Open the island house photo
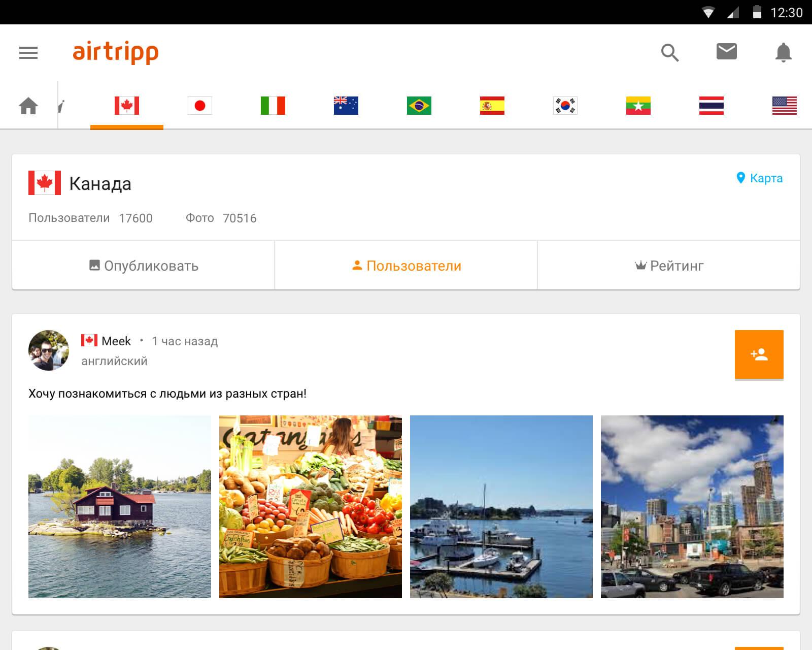 (x=120, y=507)
